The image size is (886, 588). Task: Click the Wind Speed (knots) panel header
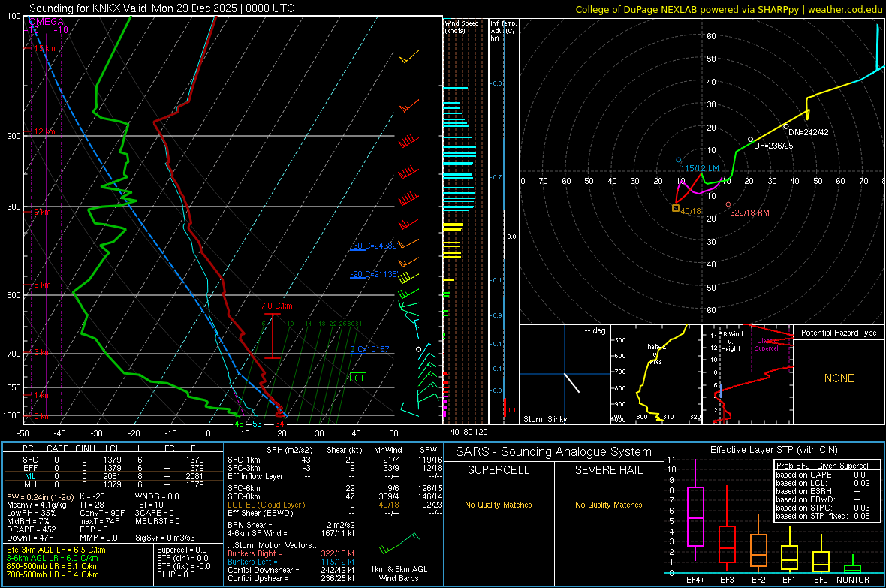coord(462,26)
